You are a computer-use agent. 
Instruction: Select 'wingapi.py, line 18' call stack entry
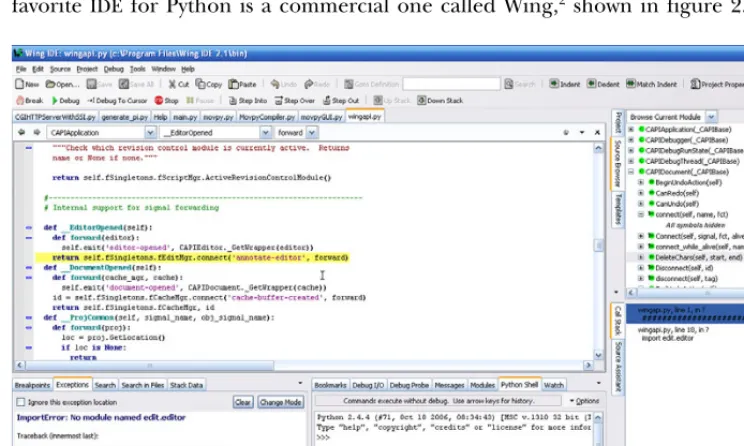click(x=673, y=329)
